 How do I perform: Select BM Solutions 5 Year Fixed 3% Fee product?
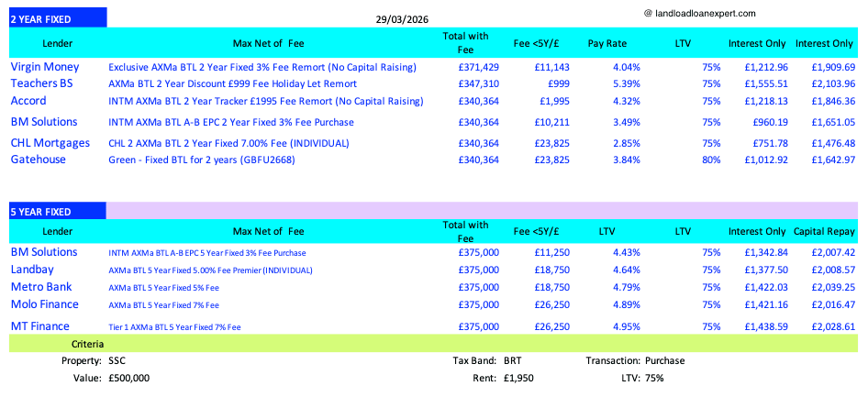[x=207, y=253]
